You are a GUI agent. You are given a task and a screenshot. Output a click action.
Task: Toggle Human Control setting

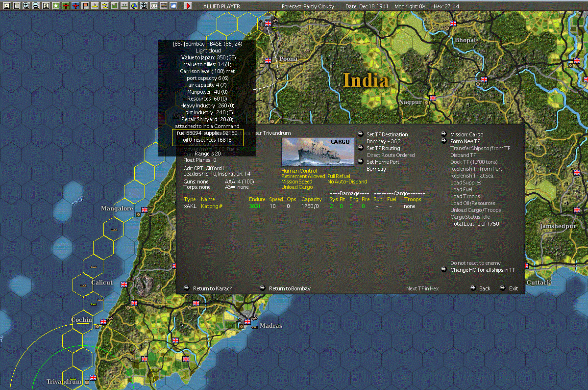pyautogui.click(x=299, y=171)
